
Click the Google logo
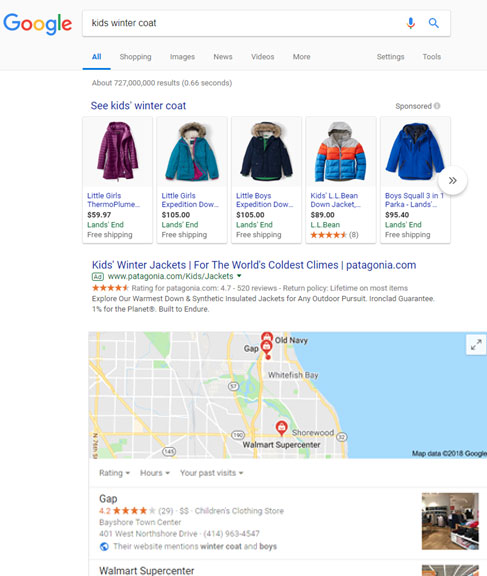(x=37, y=24)
